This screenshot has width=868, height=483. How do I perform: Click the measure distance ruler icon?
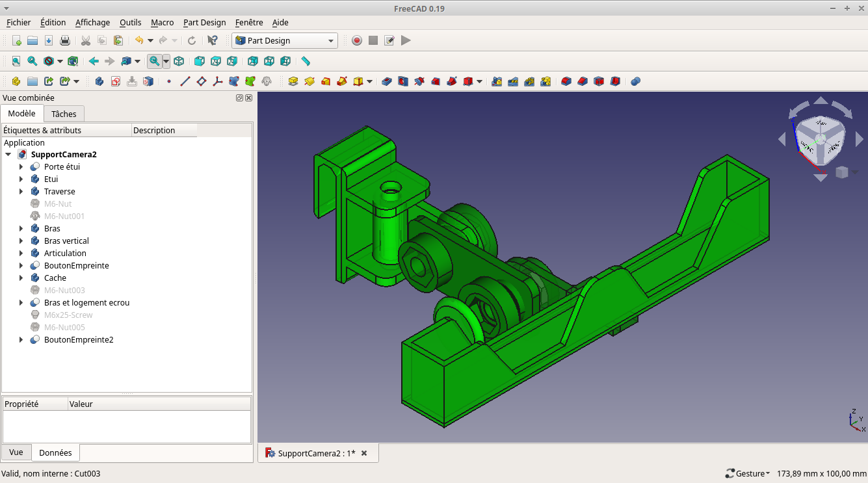pyautogui.click(x=306, y=61)
